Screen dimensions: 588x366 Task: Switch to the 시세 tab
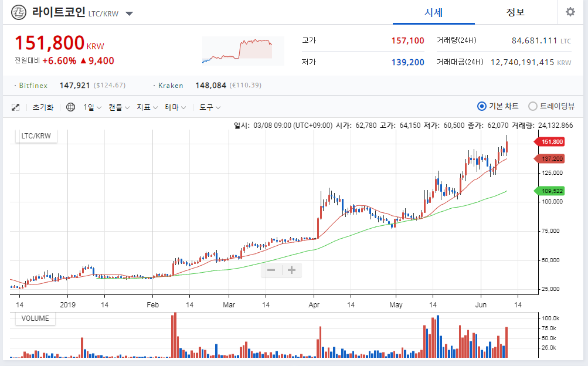(x=433, y=12)
